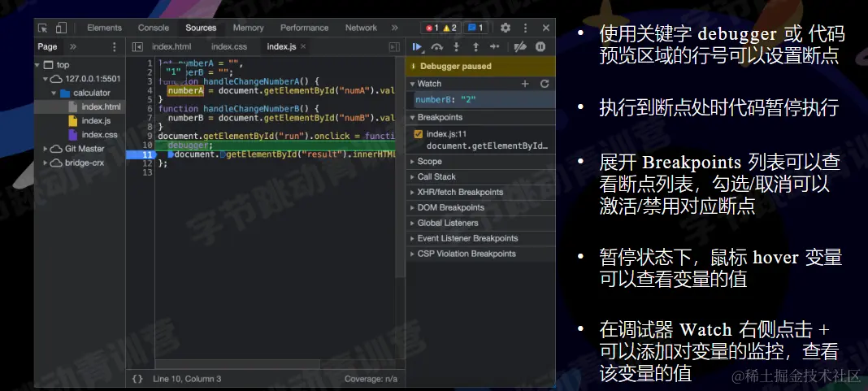Open the Memory panel tab

pyautogui.click(x=248, y=28)
